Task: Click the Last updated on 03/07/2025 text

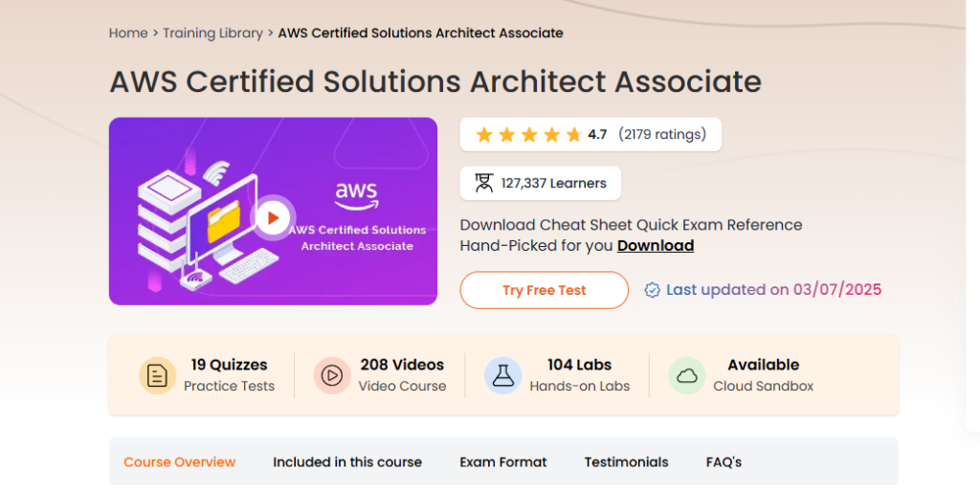Action: coord(773,290)
